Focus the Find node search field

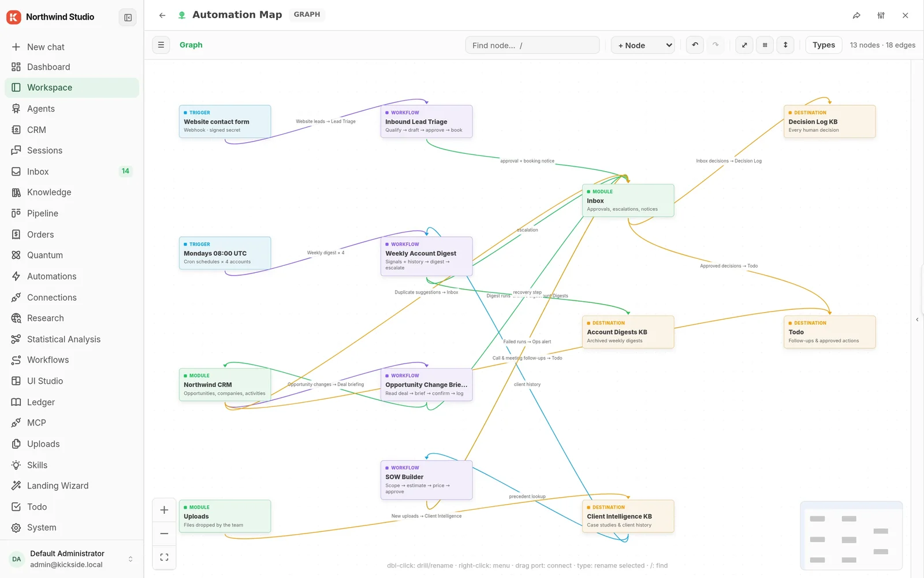(532, 45)
